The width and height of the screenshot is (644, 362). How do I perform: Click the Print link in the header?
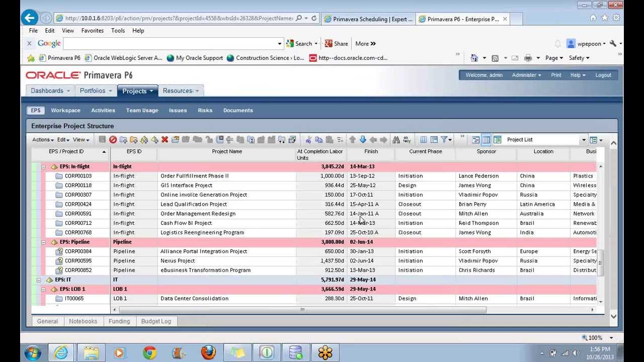pos(556,75)
